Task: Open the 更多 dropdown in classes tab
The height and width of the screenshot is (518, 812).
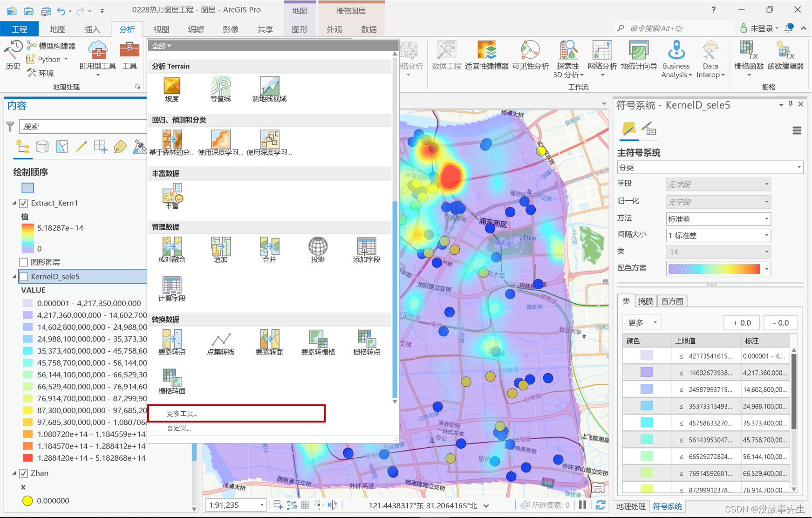Action: (x=642, y=322)
